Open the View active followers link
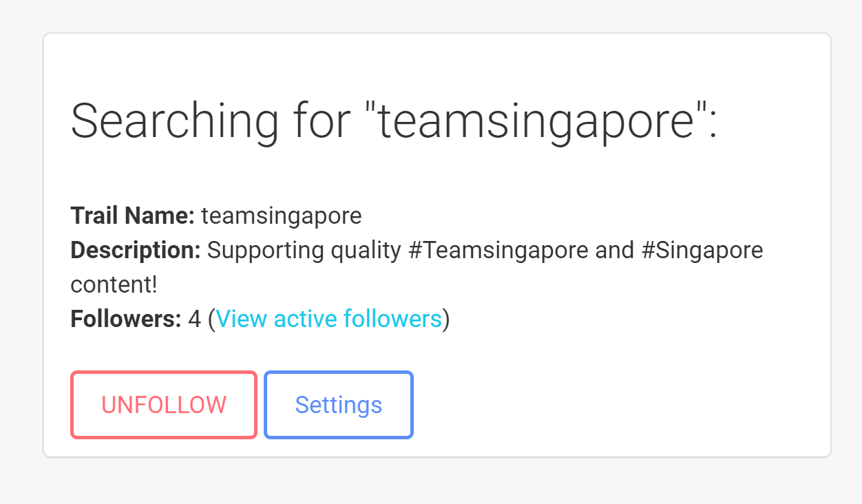 pyautogui.click(x=328, y=319)
